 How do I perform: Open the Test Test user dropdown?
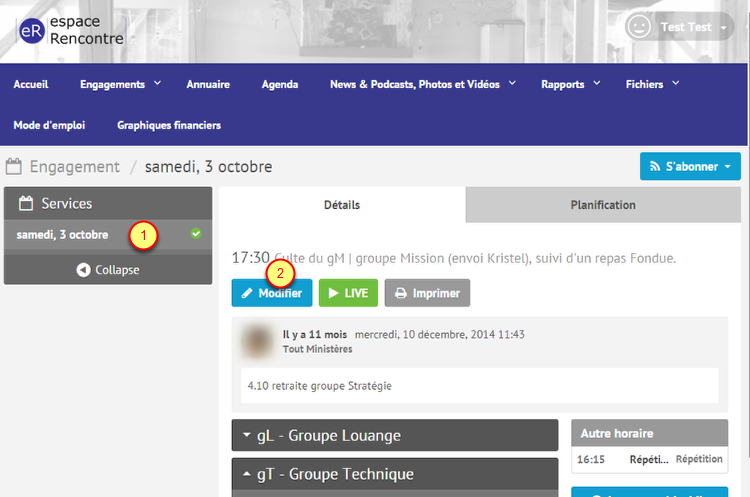tap(680, 27)
